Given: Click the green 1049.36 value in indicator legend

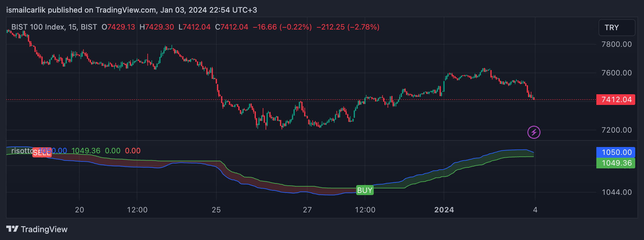Looking at the screenshot, I should tap(86, 151).
